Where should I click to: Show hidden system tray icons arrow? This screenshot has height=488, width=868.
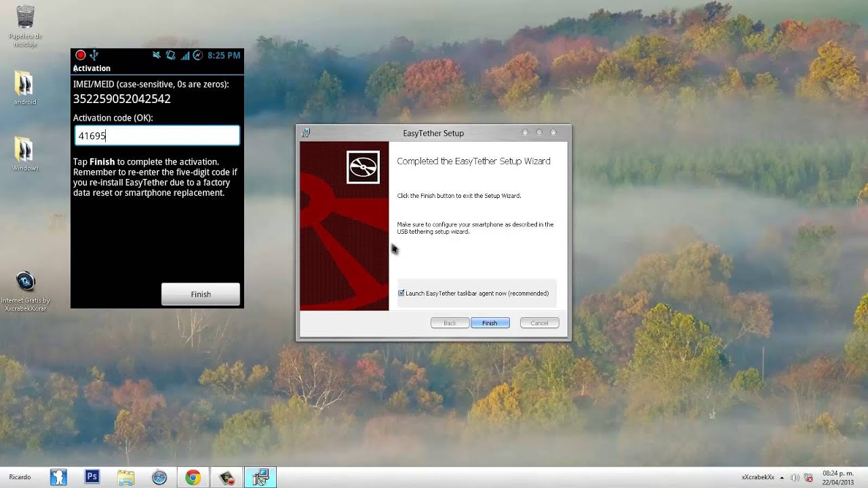(782, 477)
